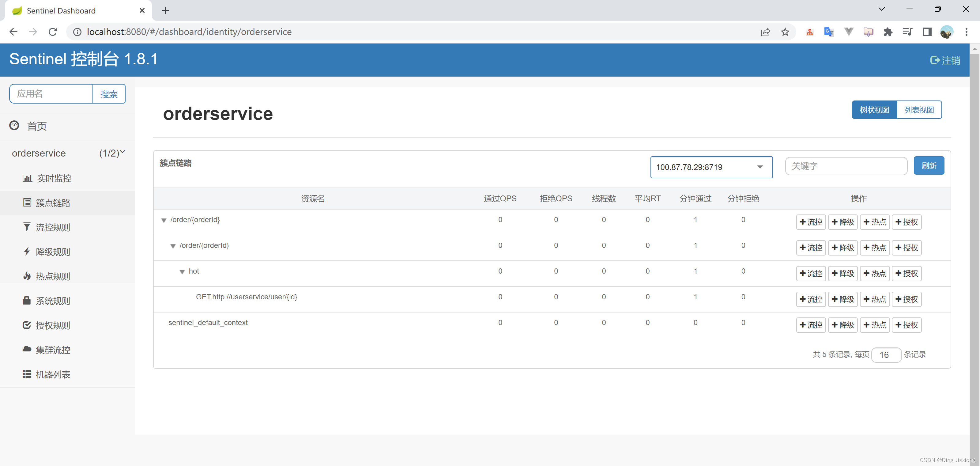Add 授权 rule for sentinel_default_context
This screenshot has width=980, height=466.
907,325
